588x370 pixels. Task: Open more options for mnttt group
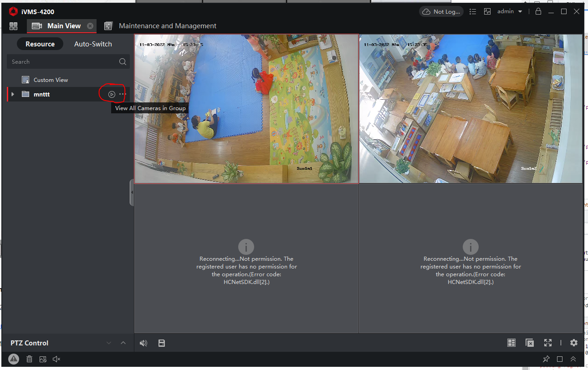[x=122, y=94]
